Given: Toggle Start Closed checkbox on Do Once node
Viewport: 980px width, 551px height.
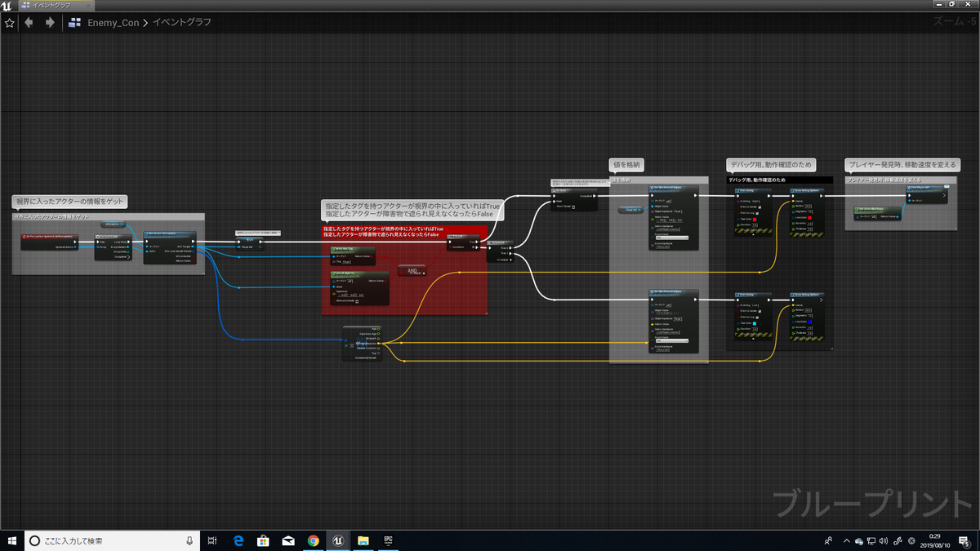Looking at the screenshot, I should 573,207.
